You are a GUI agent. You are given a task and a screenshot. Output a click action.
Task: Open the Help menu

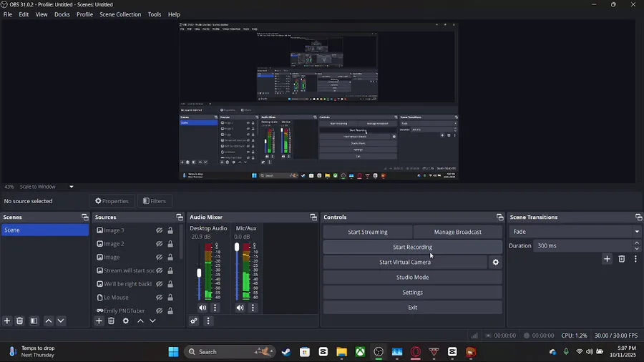(174, 14)
